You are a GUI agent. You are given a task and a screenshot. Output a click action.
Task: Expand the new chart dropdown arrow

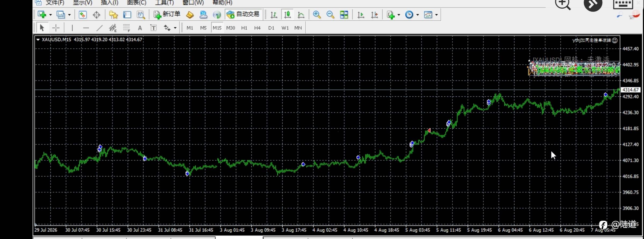[50, 15]
